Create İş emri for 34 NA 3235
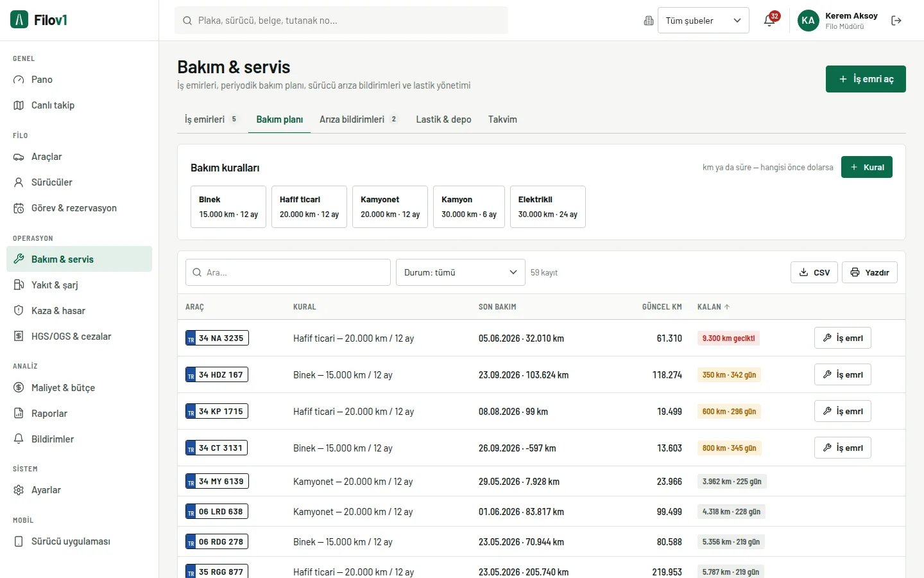Screen dimensions: 924x578 (843, 338)
